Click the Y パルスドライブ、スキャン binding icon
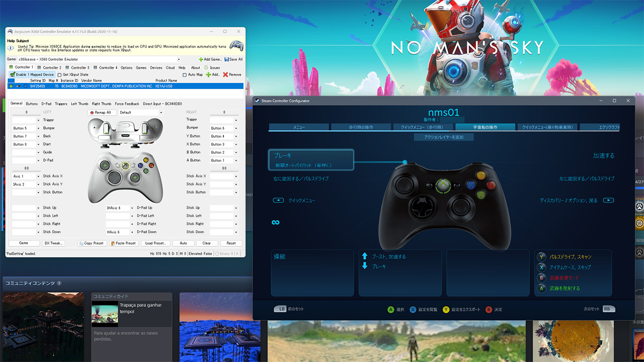This screenshot has height=362, width=644. tap(542, 256)
